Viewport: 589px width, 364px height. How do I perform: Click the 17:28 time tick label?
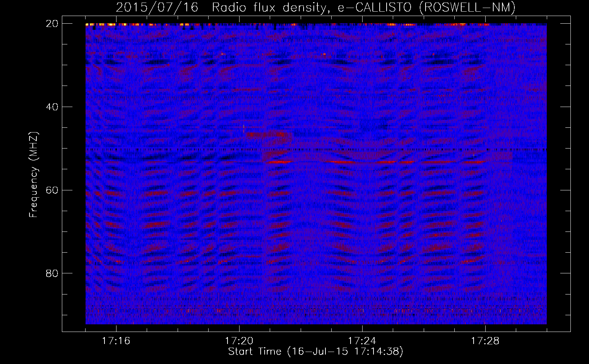(485, 341)
